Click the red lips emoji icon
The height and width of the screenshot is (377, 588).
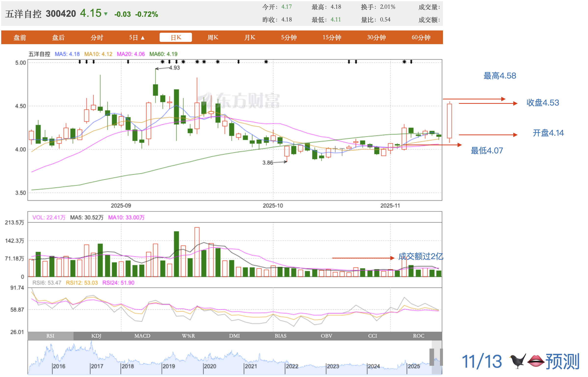(536, 361)
